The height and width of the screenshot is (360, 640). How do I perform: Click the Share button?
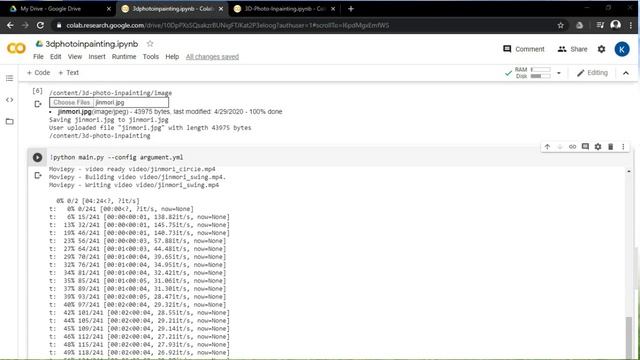tap(573, 49)
